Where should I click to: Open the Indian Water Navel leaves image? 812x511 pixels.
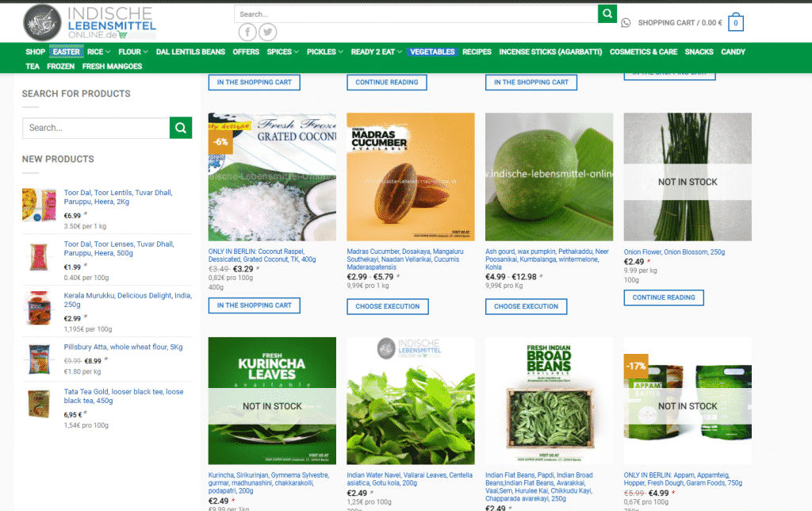coord(411,401)
